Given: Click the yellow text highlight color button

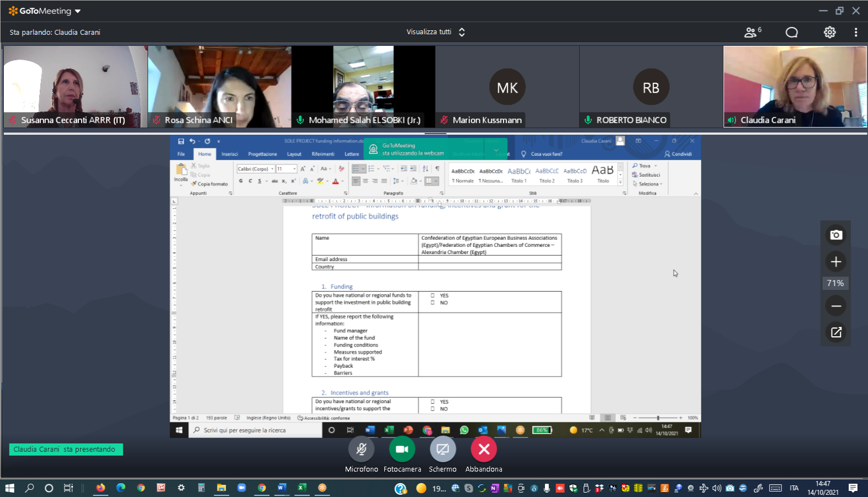Looking at the screenshot, I should pos(320,181).
